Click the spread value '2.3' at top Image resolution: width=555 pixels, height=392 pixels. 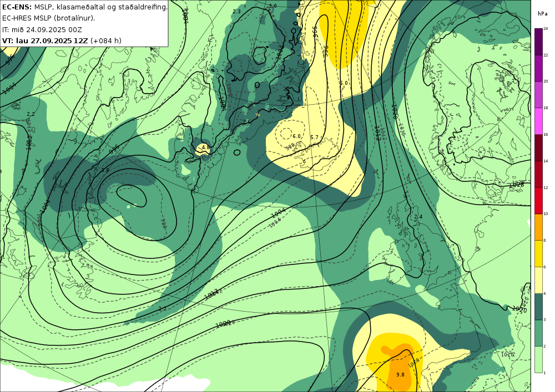coord(236,11)
